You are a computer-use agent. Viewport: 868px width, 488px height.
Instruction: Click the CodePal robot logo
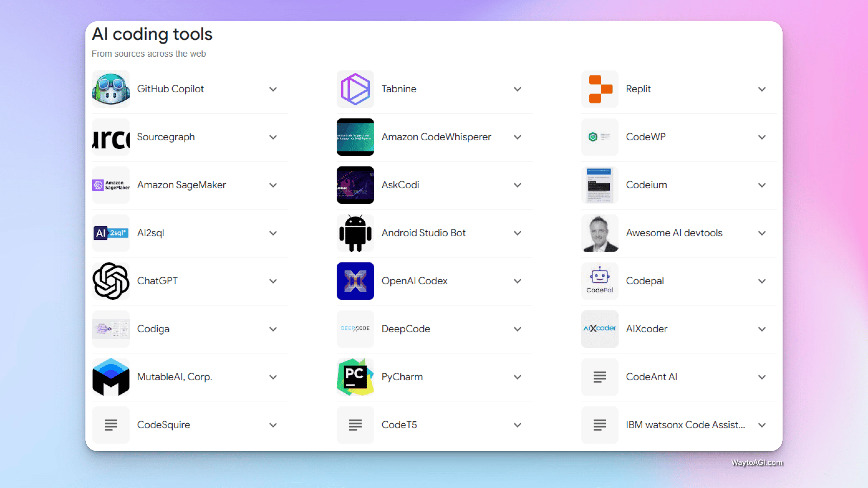(600, 281)
